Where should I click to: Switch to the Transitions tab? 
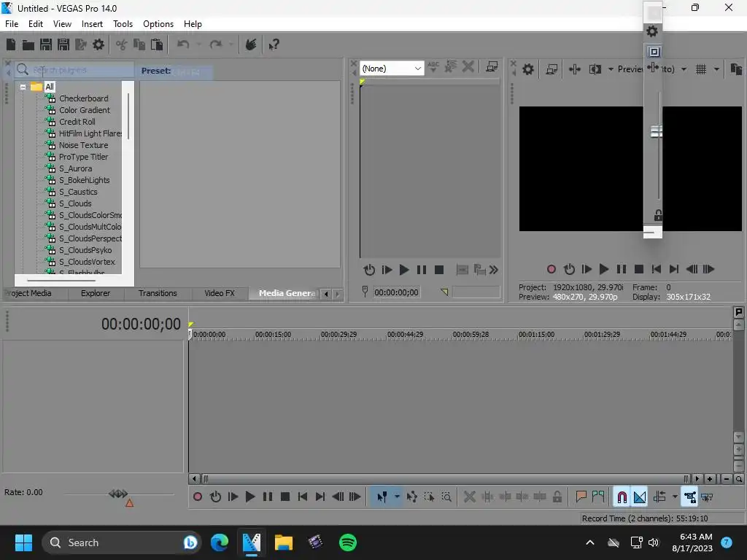pos(158,293)
